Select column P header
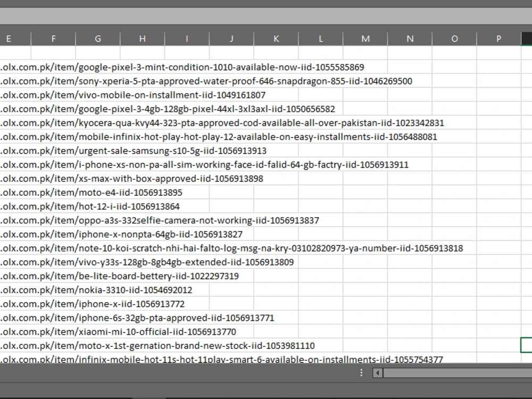 click(499, 39)
